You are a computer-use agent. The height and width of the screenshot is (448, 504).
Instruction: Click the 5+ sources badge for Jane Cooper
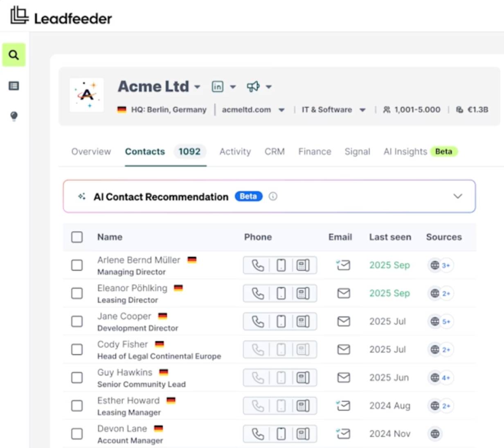point(446,321)
